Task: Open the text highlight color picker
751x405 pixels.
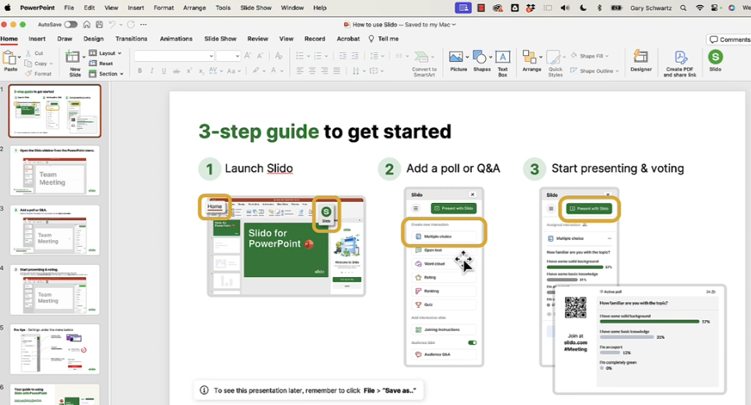Action: tap(259, 71)
